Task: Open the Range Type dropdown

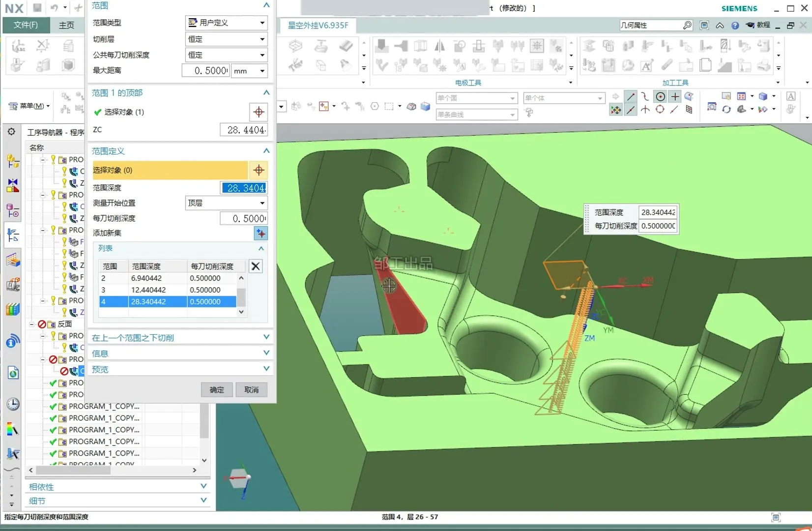Action: [x=226, y=23]
